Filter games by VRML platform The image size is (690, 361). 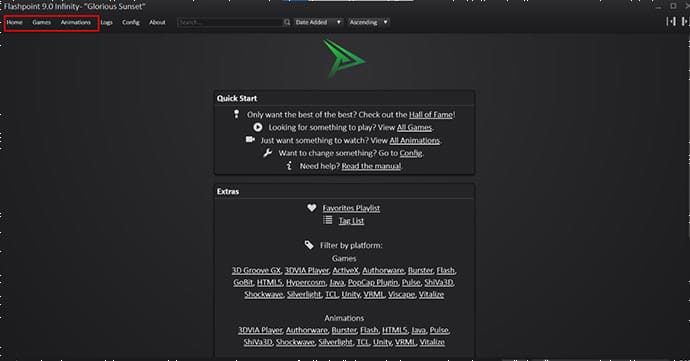coord(374,294)
